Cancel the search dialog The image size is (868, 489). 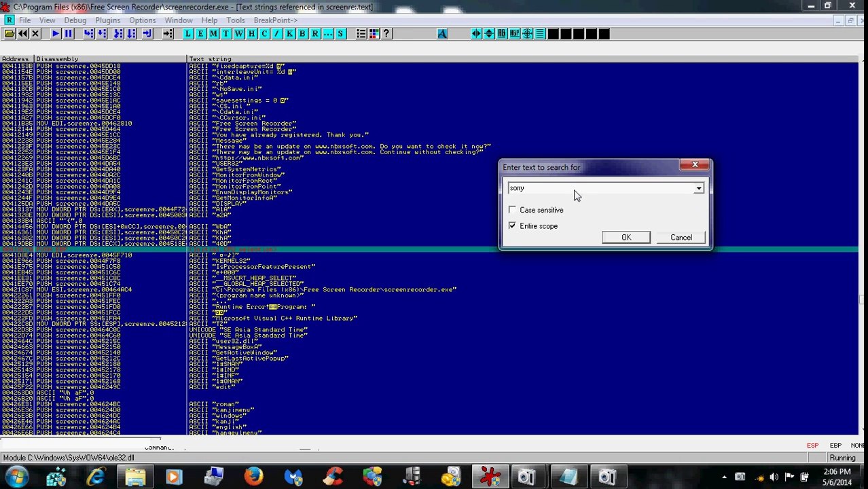(x=681, y=237)
